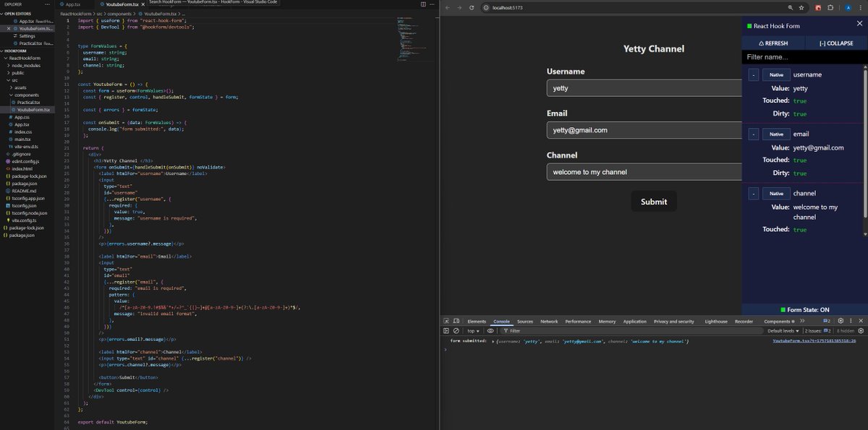Screen dimensions: 868x430
Task: Open the Chrome three-dot menu
Action: click(x=861, y=7)
